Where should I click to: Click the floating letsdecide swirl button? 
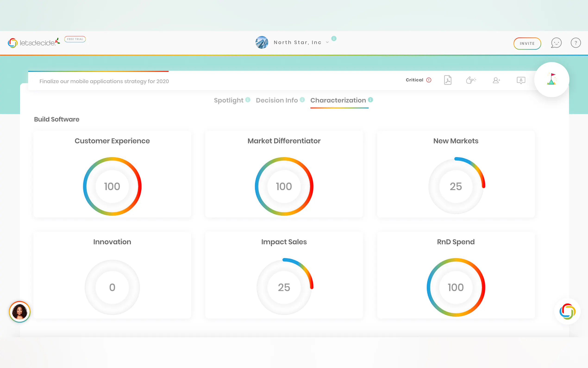[x=567, y=311]
